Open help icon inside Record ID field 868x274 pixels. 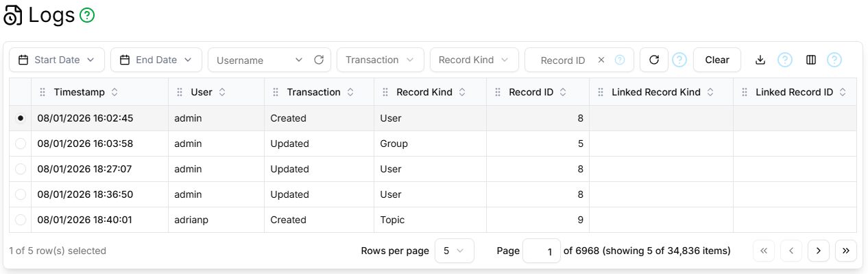[x=620, y=60]
